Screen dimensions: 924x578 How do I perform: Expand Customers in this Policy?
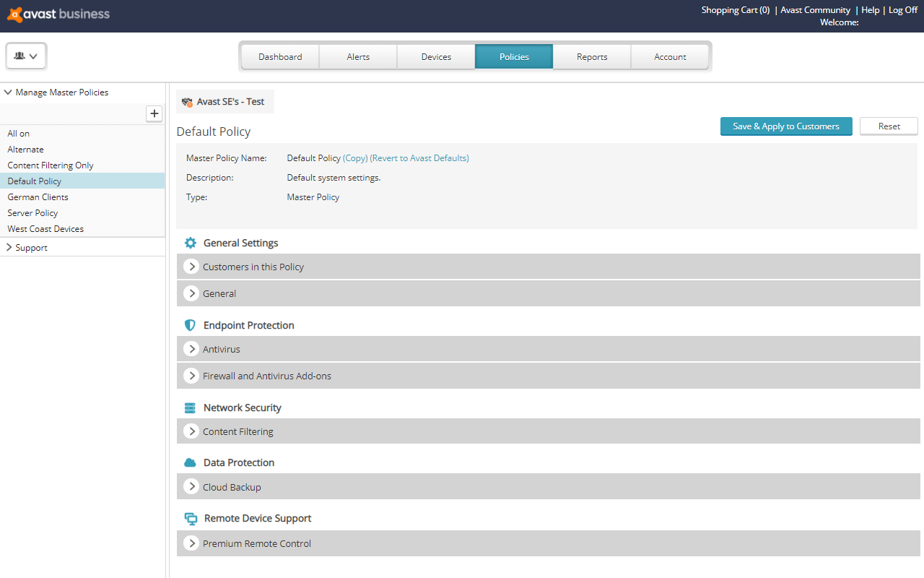coord(191,266)
